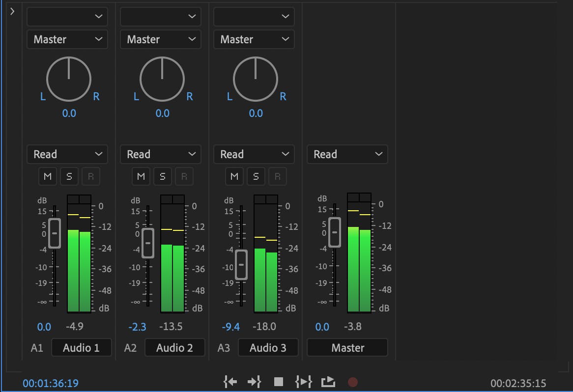
Task: Click Audio 3 peak reading -18.0
Action: pyautogui.click(x=264, y=326)
